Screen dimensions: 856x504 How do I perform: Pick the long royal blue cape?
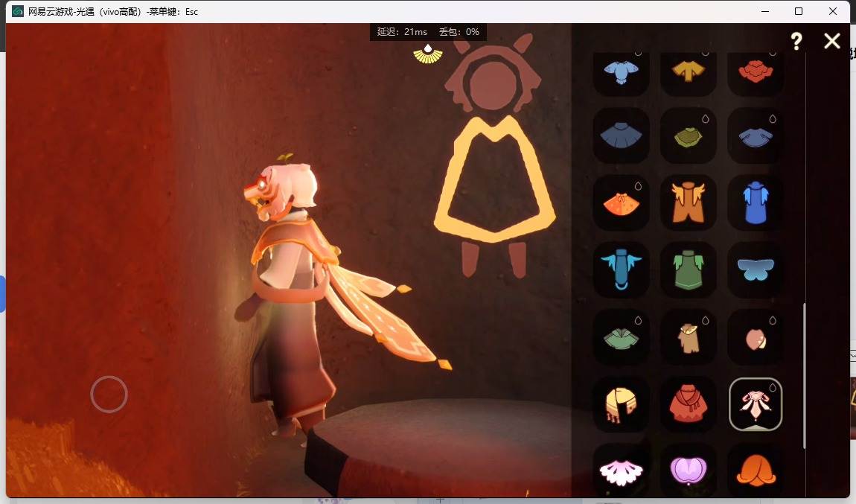[x=756, y=202]
